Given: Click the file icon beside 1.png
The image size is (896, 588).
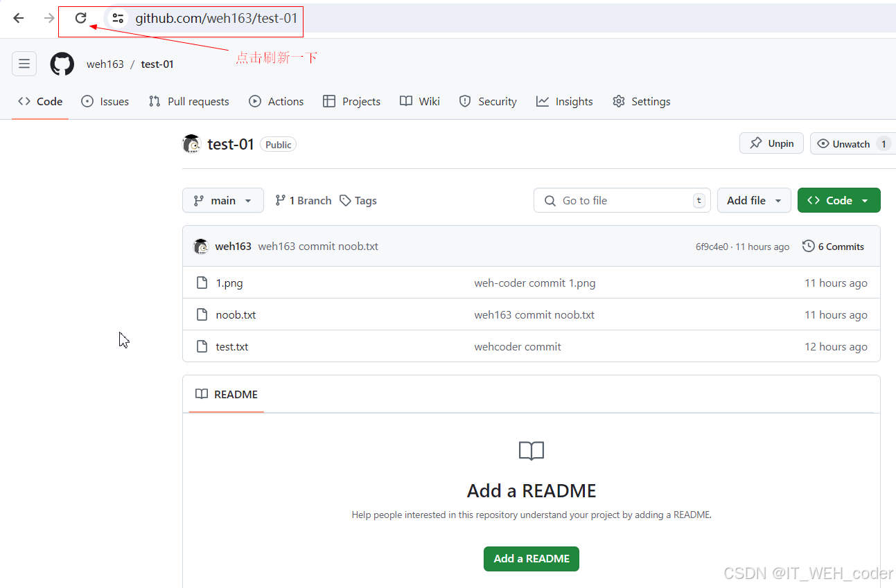Looking at the screenshot, I should pos(202,283).
